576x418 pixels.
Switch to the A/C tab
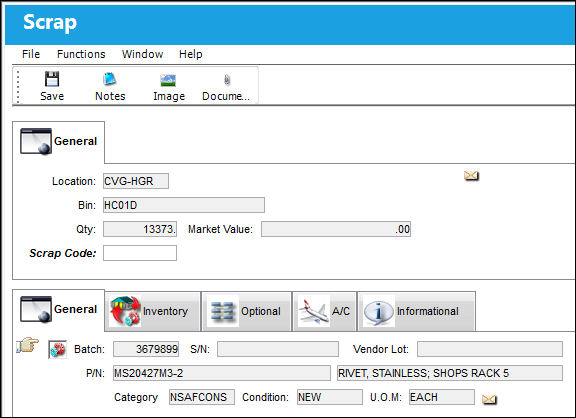(x=325, y=311)
